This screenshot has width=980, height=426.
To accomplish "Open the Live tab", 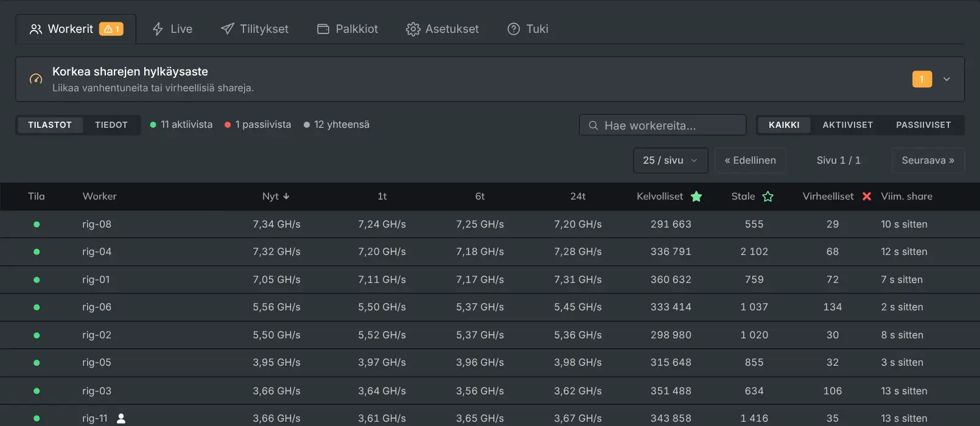I will coord(172,29).
